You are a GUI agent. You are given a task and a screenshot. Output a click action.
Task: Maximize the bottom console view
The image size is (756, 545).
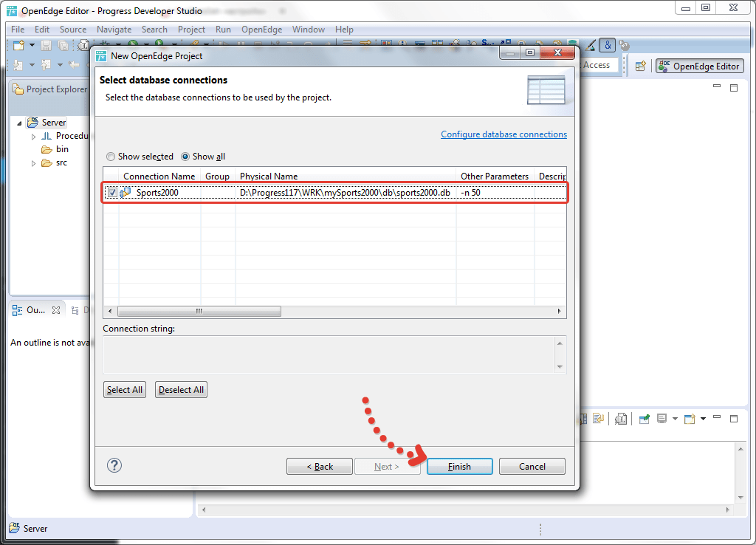click(x=734, y=419)
